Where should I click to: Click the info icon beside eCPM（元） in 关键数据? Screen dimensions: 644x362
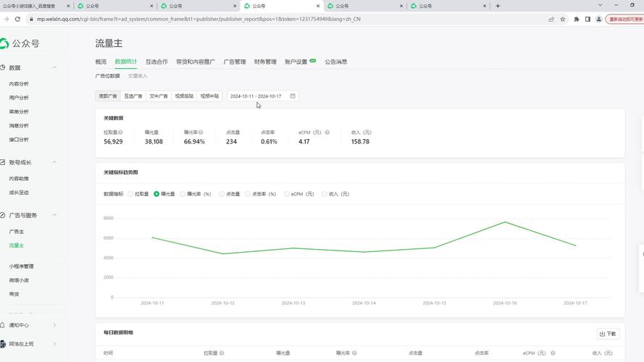(x=327, y=132)
